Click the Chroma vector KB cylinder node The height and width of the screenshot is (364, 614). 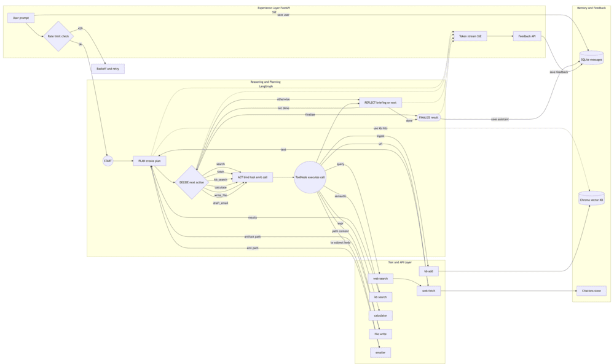(x=591, y=199)
